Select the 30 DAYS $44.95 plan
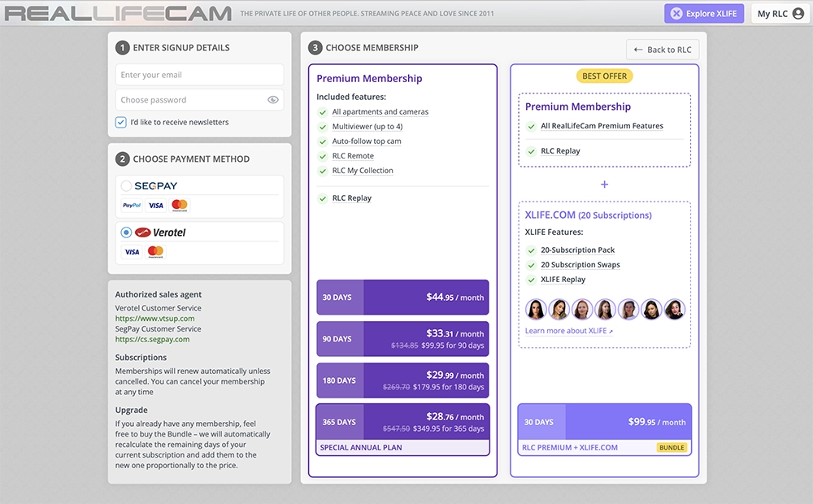The image size is (813, 504). pos(403,297)
